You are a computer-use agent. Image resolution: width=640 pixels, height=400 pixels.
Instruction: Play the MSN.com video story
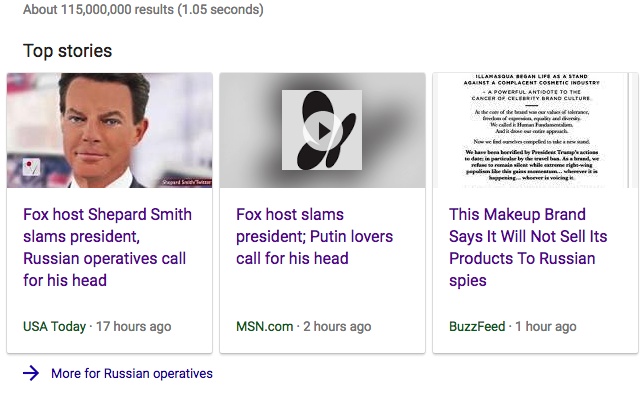point(322,131)
